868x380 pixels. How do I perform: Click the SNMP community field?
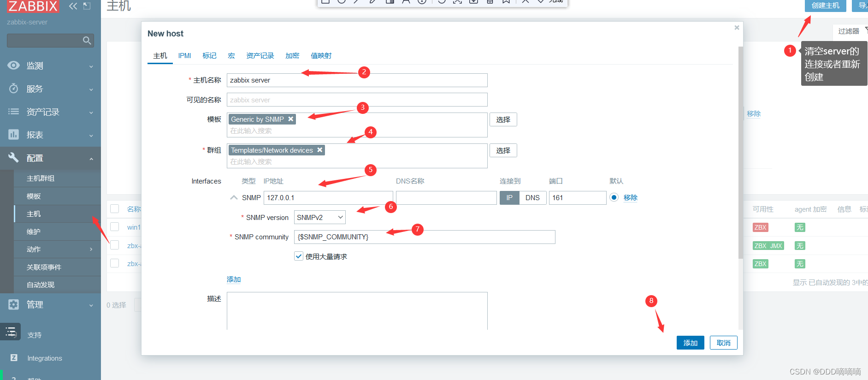click(425, 237)
